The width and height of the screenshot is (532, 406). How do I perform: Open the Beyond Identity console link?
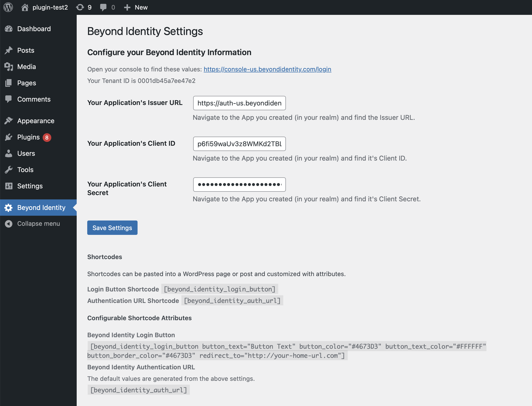click(267, 68)
